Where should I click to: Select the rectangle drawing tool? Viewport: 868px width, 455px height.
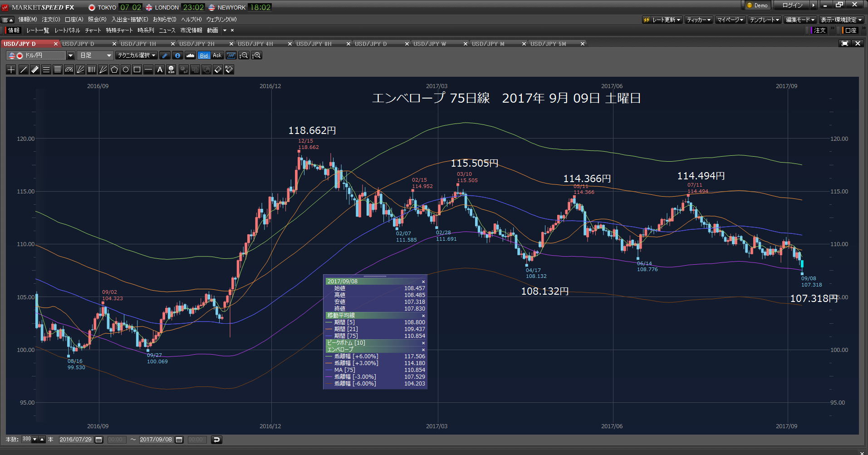click(x=137, y=69)
